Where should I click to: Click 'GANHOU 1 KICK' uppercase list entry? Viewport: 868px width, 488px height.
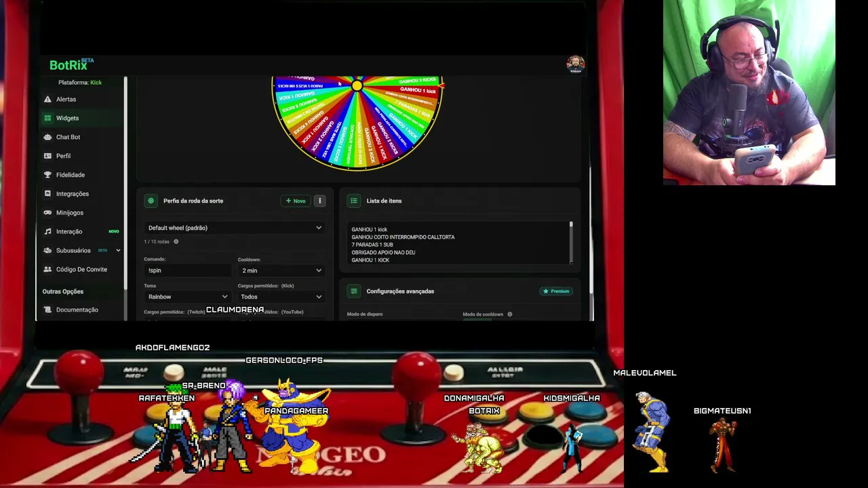[x=370, y=260]
